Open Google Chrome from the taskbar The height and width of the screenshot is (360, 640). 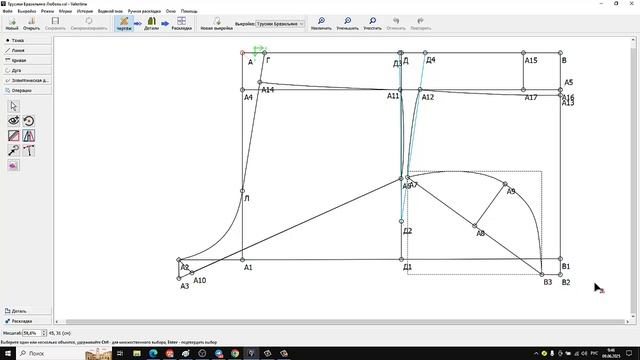pyautogui.click(x=235, y=353)
